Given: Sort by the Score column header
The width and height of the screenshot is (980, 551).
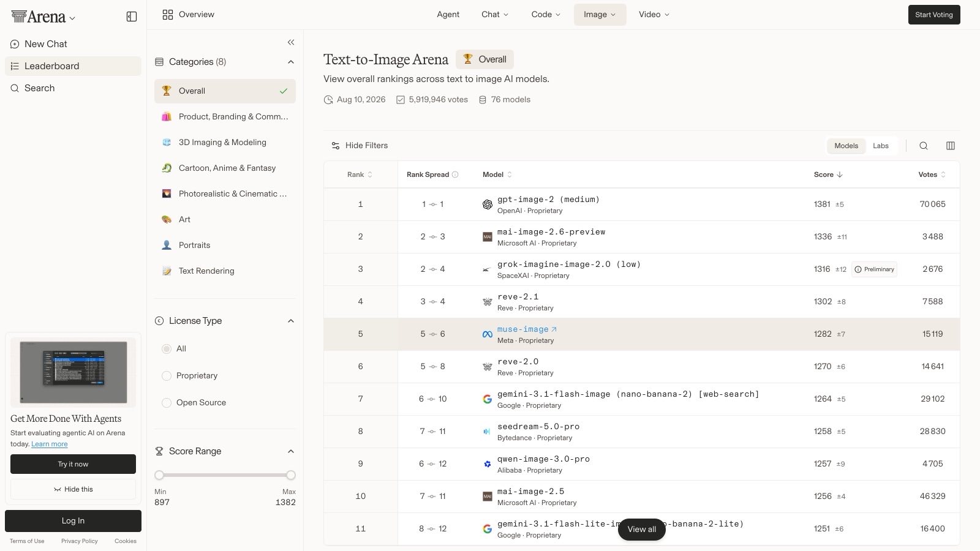Looking at the screenshot, I should tap(828, 174).
